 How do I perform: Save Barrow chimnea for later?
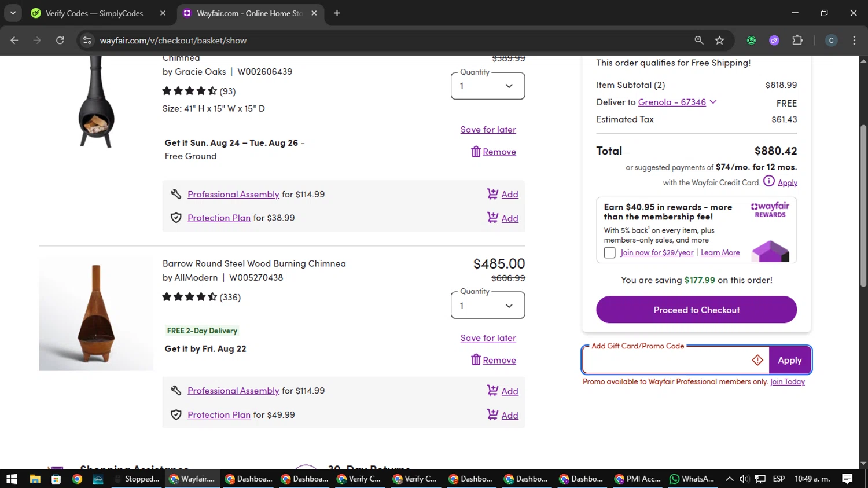[488, 338]
